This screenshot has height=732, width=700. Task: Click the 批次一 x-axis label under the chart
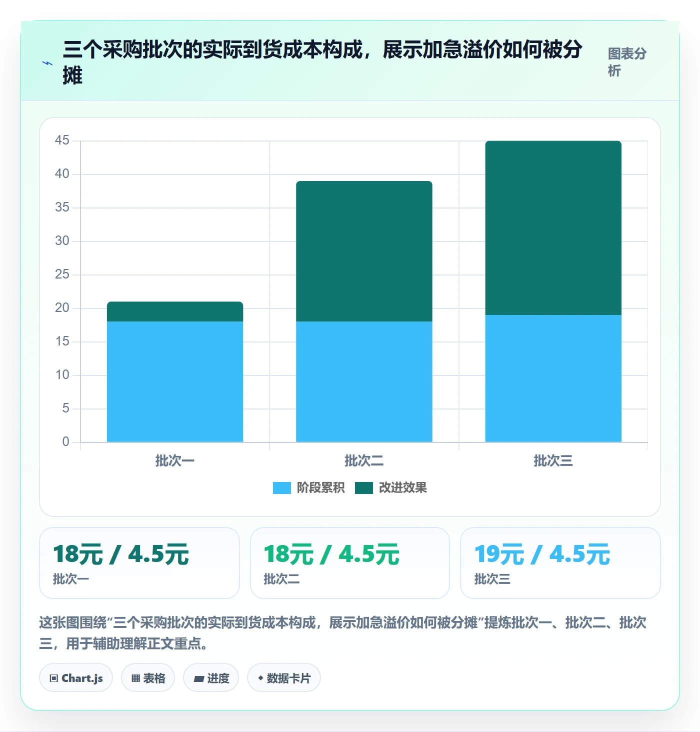[175, 460]
